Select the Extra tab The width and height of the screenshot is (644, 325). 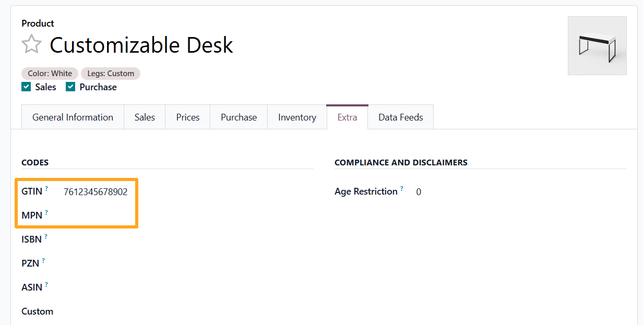pyautogui.click(x=347, y=117)
